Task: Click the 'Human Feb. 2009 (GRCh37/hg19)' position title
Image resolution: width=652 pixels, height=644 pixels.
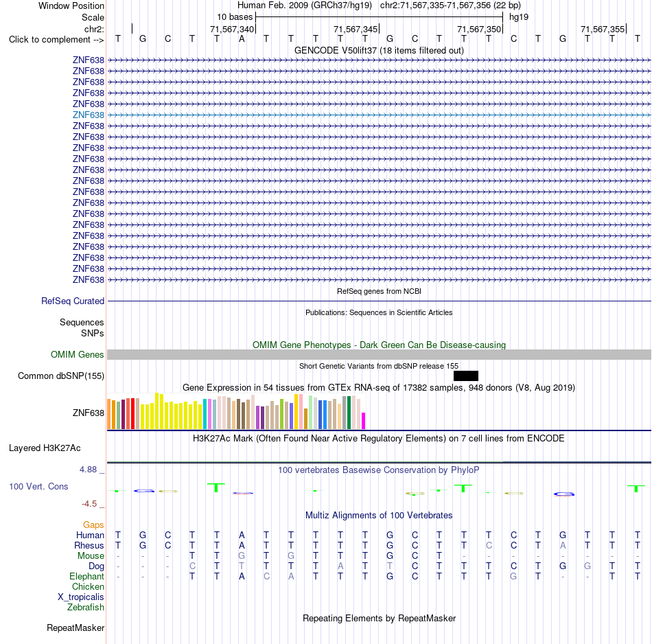Action: click(x=304, y=5)
